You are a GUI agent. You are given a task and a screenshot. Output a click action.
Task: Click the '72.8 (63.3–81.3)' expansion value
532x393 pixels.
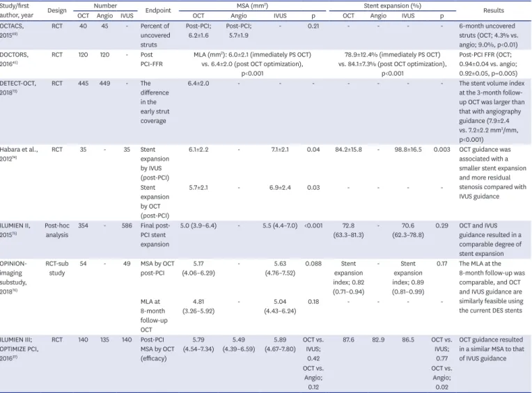(348, 230)
